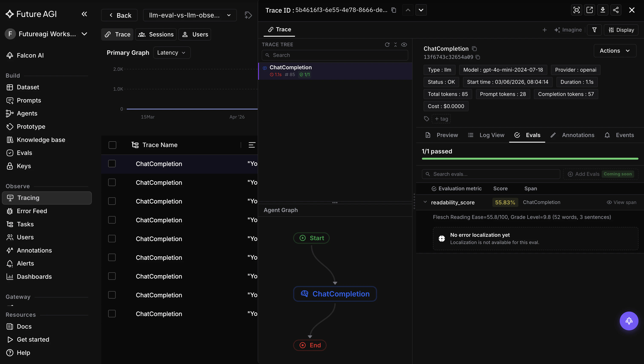644x364 pixels.
Task: Check the first ChatCompletion row checkbox
Action: pos(112,164)
